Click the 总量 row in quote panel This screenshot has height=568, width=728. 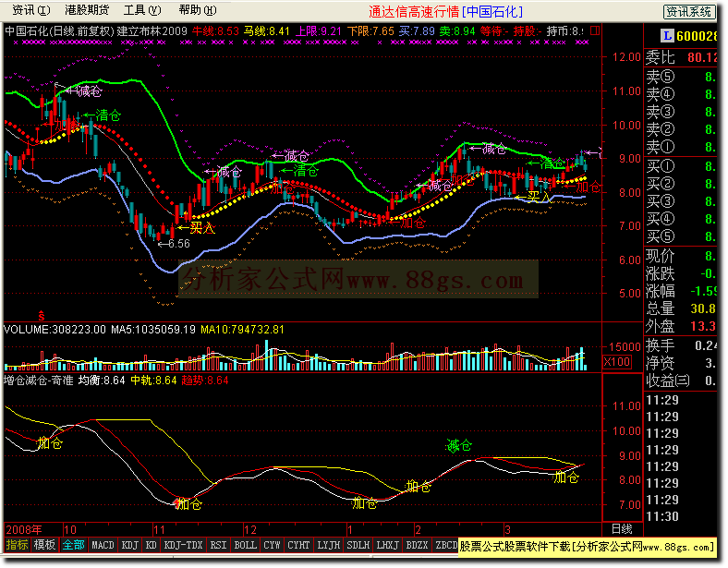681,308
